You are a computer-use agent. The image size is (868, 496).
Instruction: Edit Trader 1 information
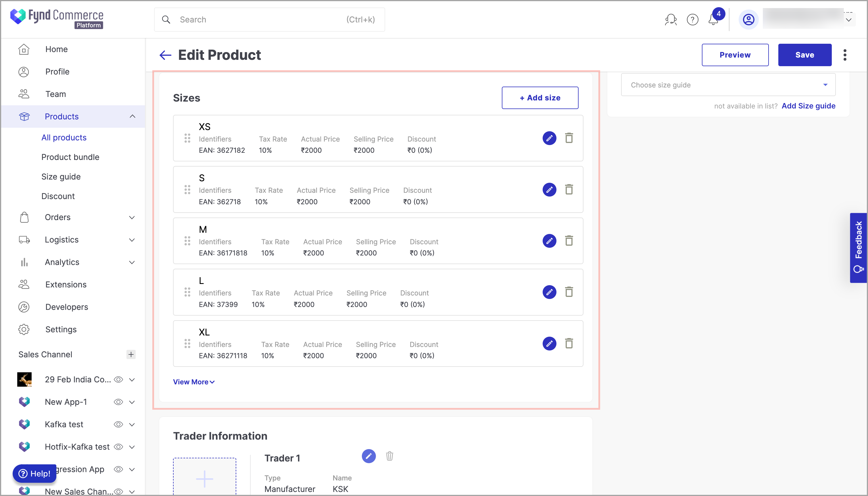pos(368,456)
